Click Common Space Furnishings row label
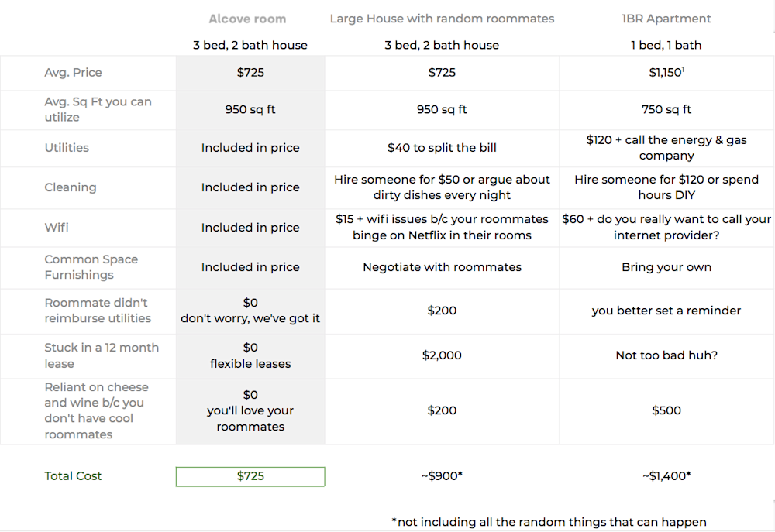The width and height of the screenshot is (775, 532). (91, 267)
